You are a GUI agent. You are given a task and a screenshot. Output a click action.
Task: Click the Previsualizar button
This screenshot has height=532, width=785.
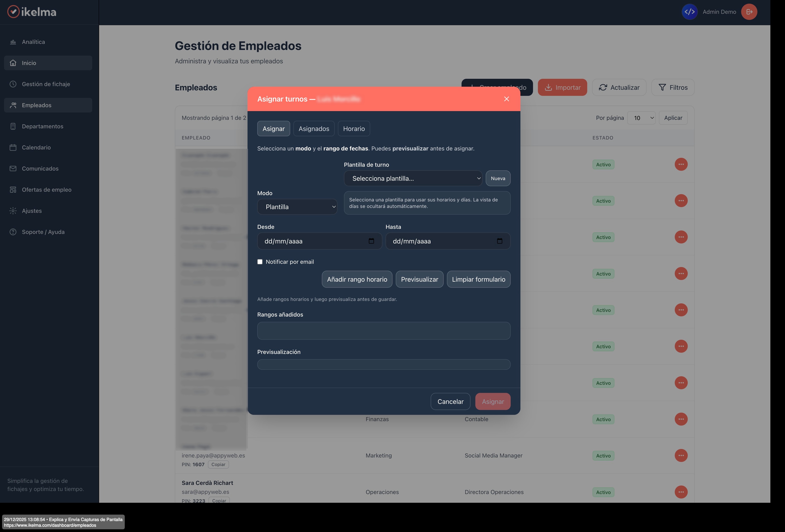pos(419,279)
